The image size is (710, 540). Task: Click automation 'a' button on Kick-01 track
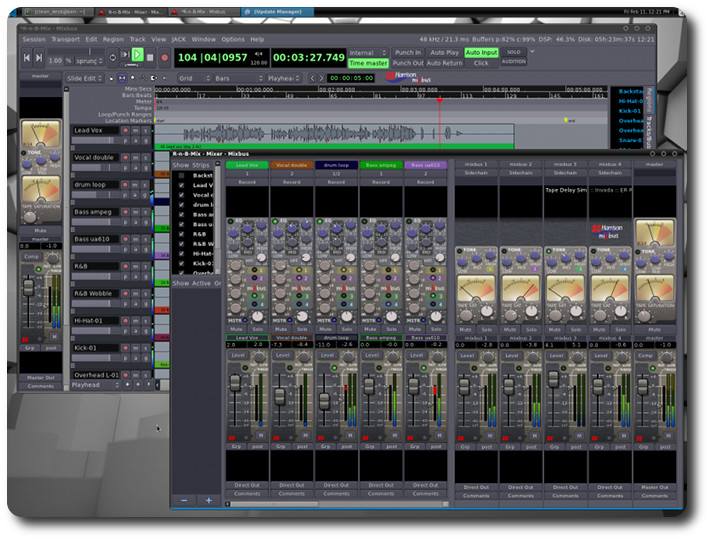point(135,358)
